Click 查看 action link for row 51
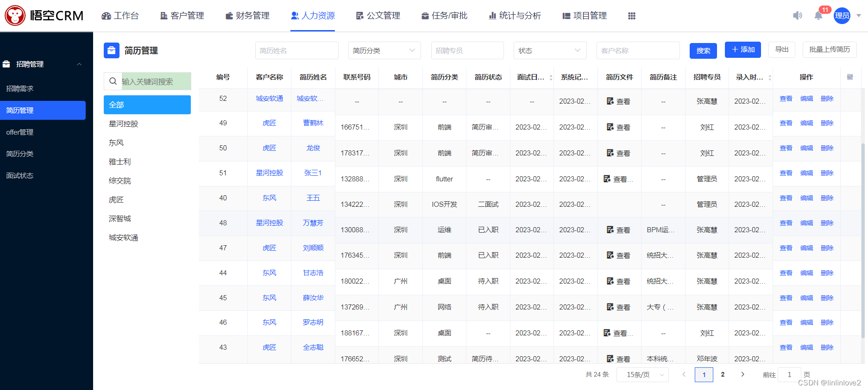868x390 pixels. coord(786,173)
